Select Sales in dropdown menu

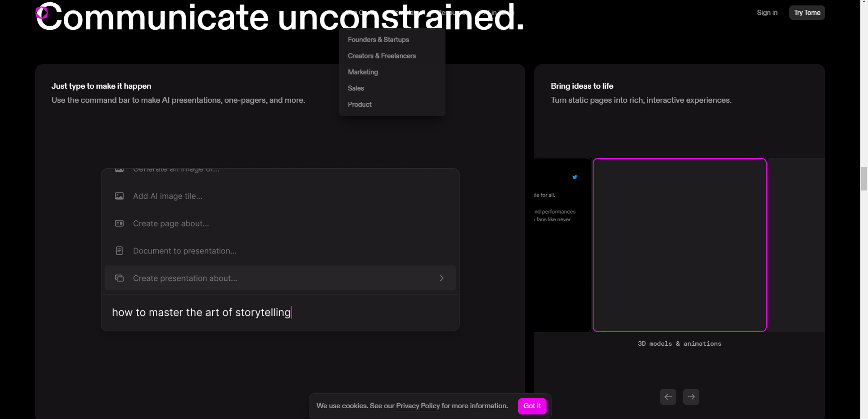[356, 88]
